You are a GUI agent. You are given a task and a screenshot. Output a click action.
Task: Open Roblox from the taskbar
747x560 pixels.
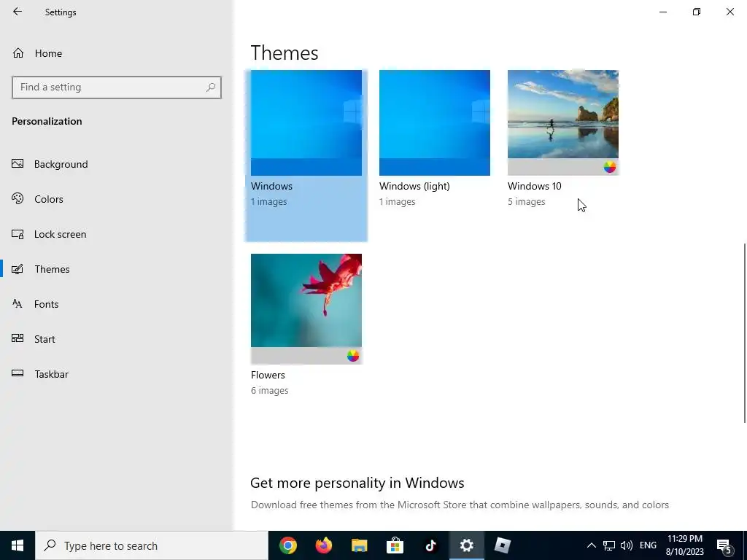click(x=502, y=545)
